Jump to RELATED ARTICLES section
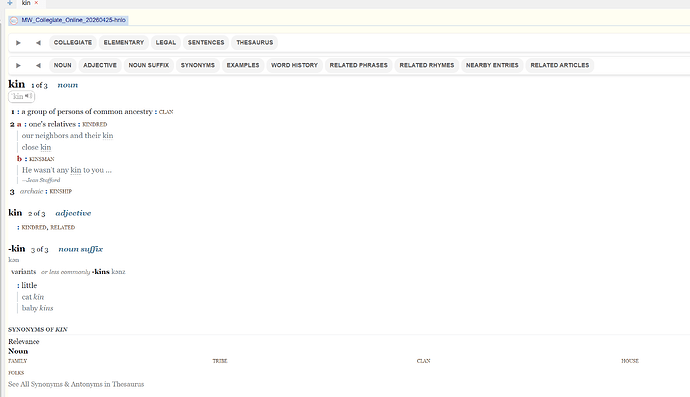 (560, 65)
